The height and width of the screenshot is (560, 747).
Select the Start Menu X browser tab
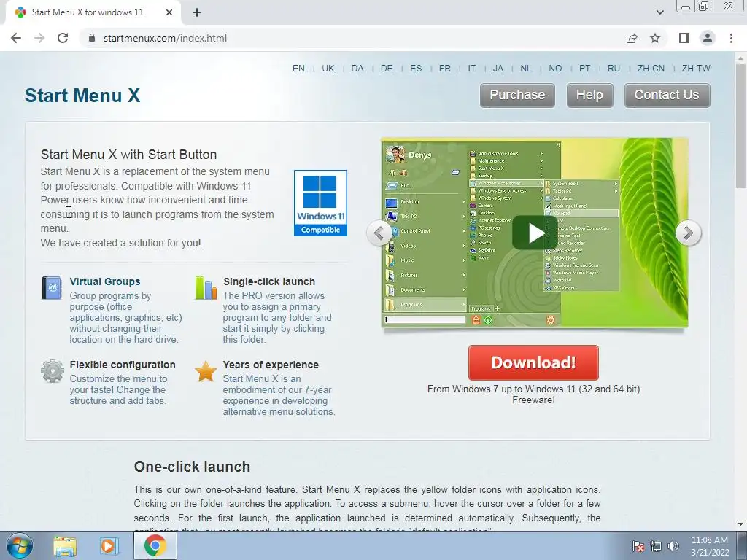tap(93, 12)
